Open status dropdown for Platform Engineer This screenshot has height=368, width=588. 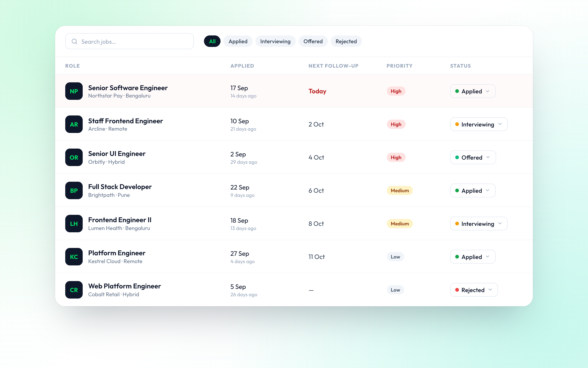click(x=473, y=256)
